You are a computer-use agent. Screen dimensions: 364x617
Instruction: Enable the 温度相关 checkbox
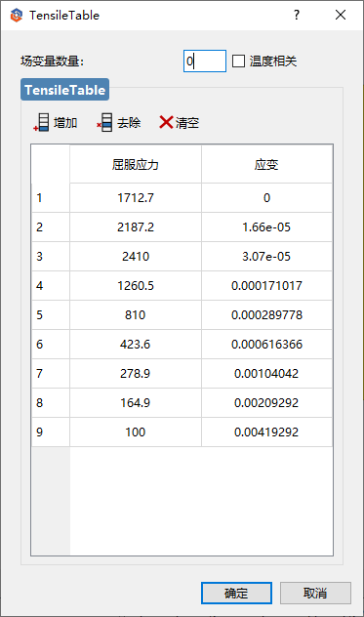click(x=238, y=62)
